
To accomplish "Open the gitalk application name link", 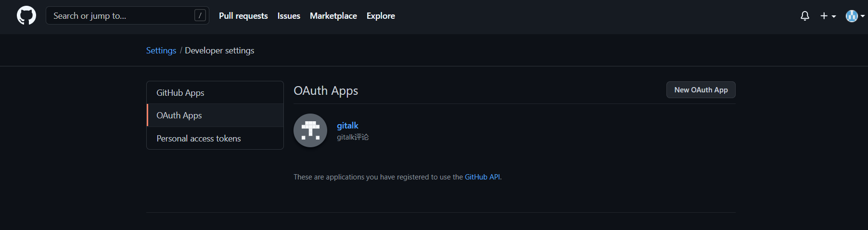I will [347, 126].
